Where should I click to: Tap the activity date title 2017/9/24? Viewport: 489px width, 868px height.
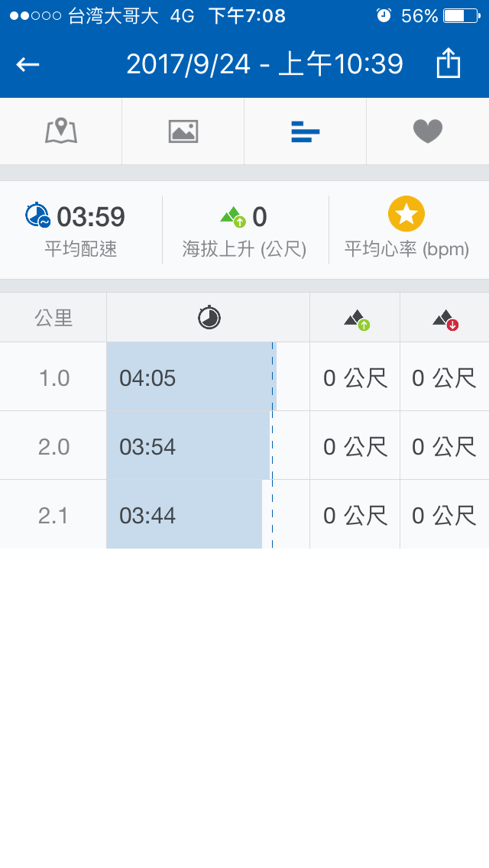(264, 64)
